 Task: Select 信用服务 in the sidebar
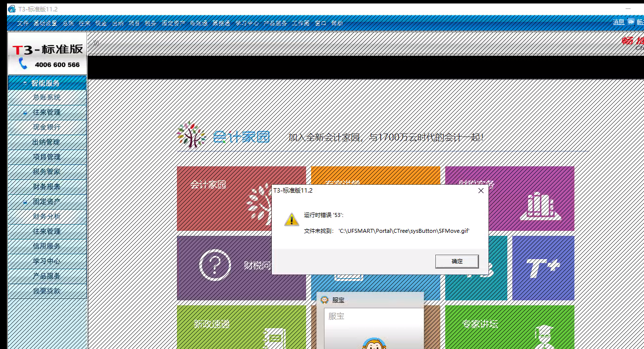click(x=47, y=246)
